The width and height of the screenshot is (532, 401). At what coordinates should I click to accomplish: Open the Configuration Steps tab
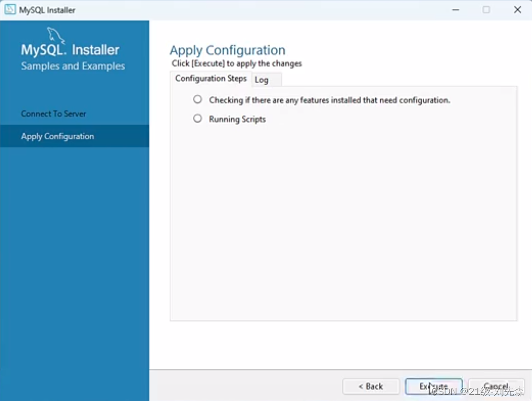click(210, 78)
